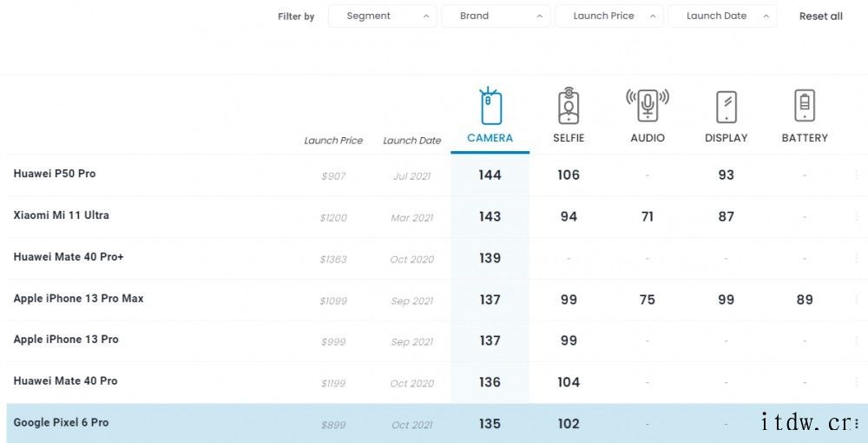Click the Camera phone icon
Screen dimensions: 868x443
pos(490,106)
